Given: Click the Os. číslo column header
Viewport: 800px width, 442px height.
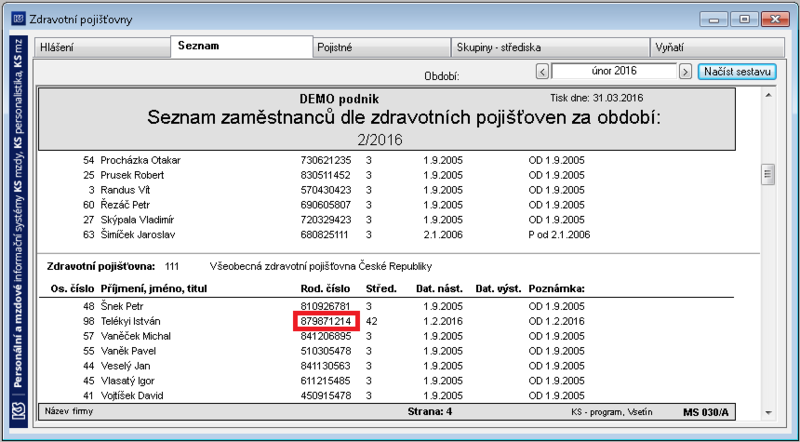Looking at the screenshot, I should tap(72, 289).
